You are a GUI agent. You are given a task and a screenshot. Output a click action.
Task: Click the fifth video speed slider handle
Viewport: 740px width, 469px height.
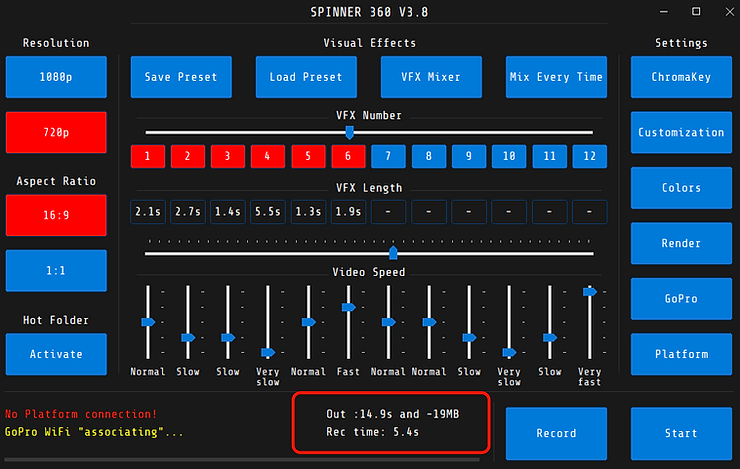(308, 322)
